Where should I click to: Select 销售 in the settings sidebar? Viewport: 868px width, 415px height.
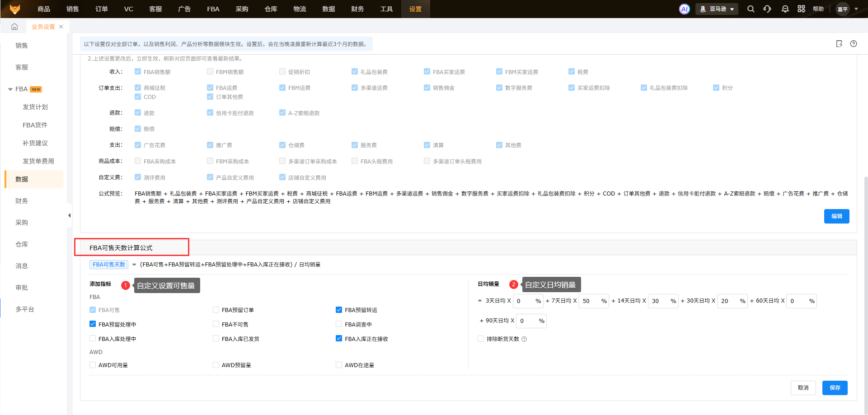(22, 46)
